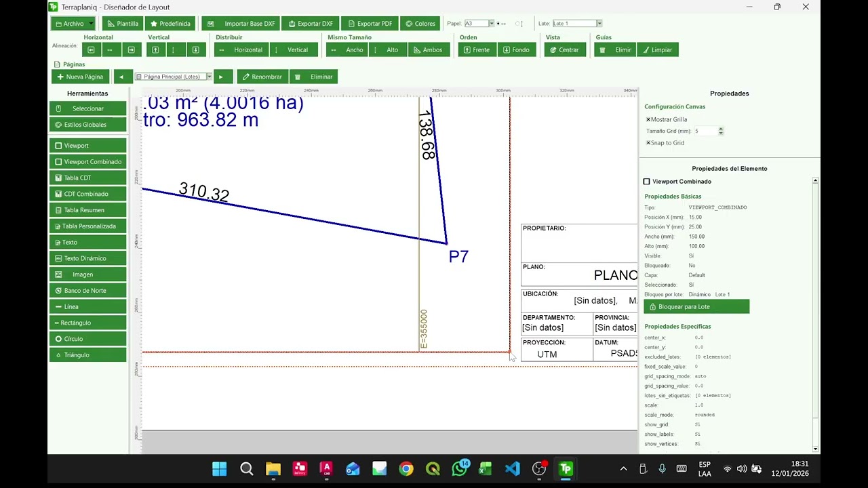Click Centrar view button
Screen dimensions: 868x488
[x=565, y=49]
